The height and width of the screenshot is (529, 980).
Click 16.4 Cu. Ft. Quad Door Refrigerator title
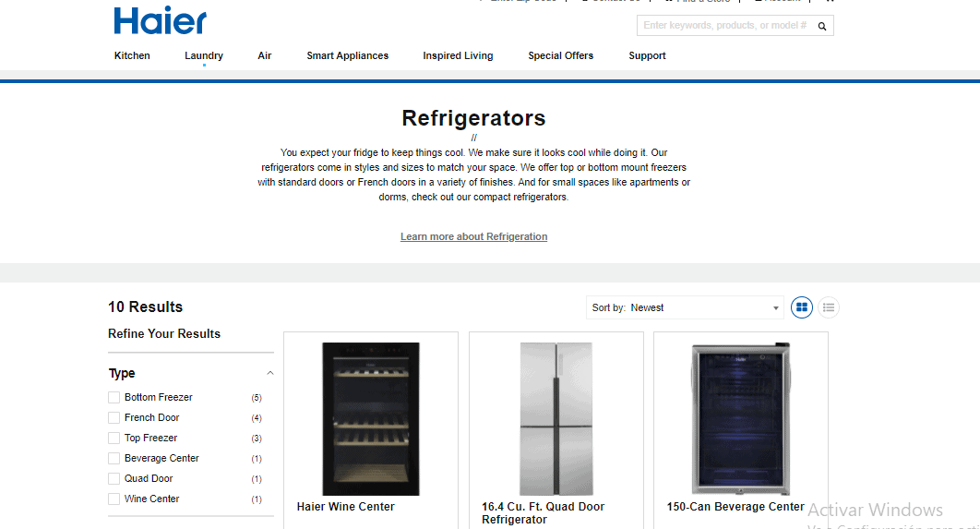tap(544, 513)
